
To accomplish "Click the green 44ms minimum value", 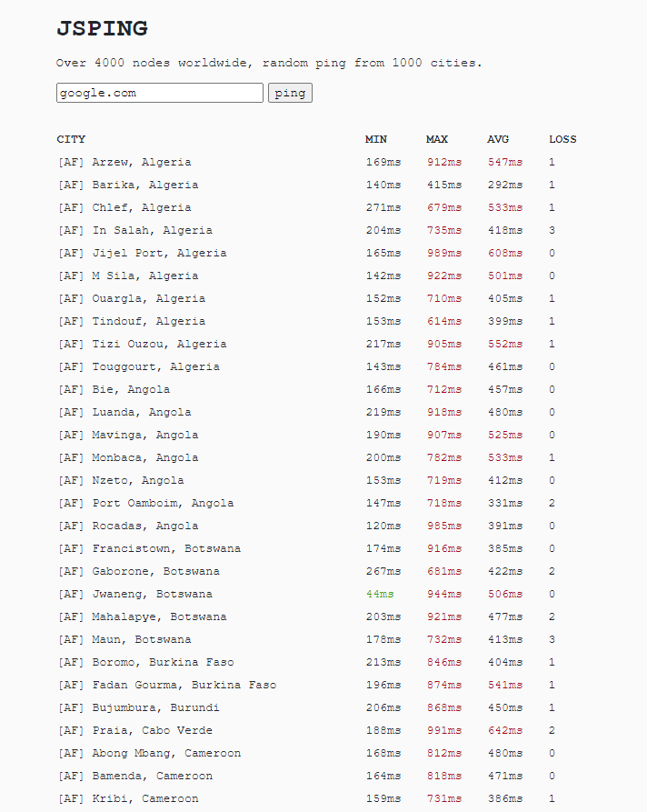I will [380, 594].
